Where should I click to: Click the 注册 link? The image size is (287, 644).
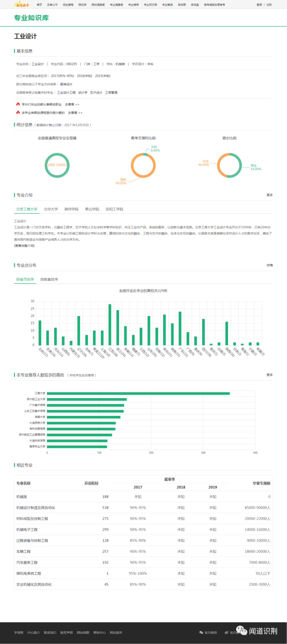269,5
